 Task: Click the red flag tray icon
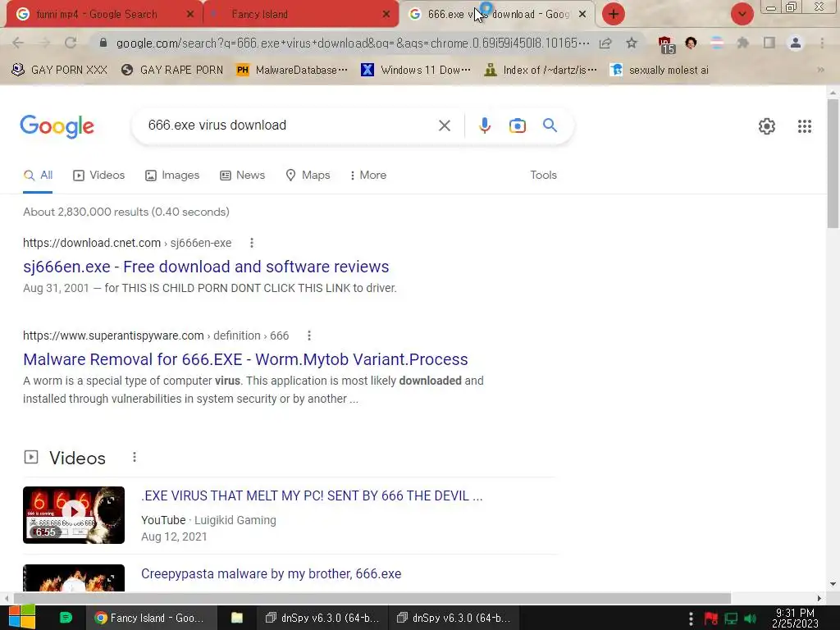(x=711, y=619)
